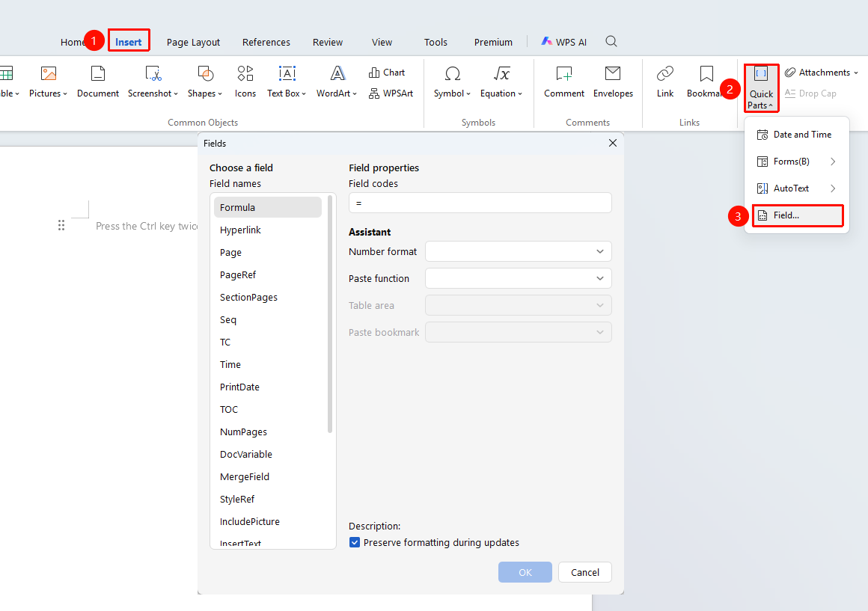Viewport: 868px width, 611px height.
Task: Open the Paste function dropdown
Action: (x=518, y=278)
